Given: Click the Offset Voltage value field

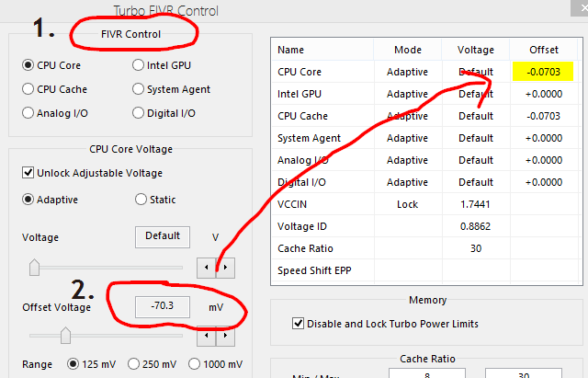Looking at the screenshot, I should [x=163, y=306].
